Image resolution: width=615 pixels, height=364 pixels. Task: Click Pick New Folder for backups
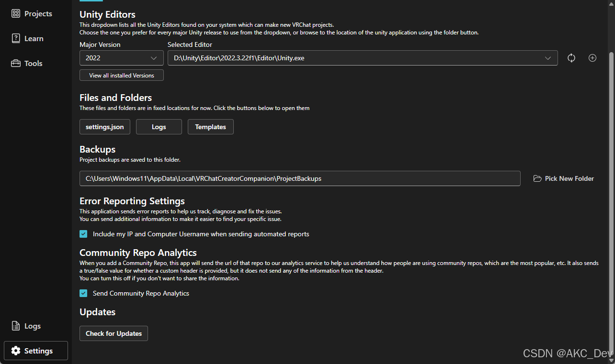[564, 178]
